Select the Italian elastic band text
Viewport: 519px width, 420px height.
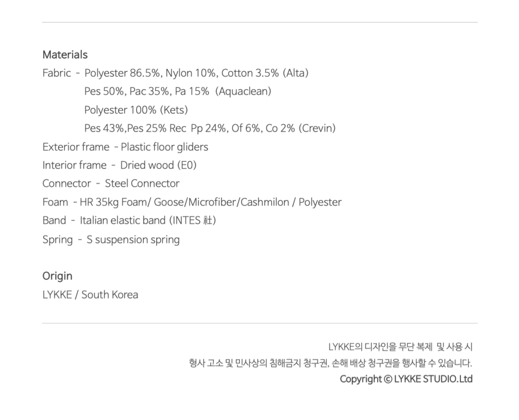tap(122, 220)
